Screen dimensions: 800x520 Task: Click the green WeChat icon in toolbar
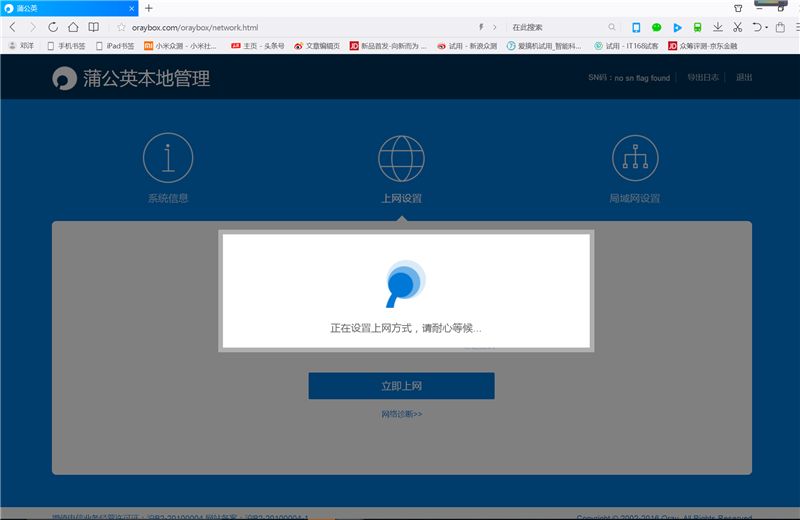[x=657, y=27]
